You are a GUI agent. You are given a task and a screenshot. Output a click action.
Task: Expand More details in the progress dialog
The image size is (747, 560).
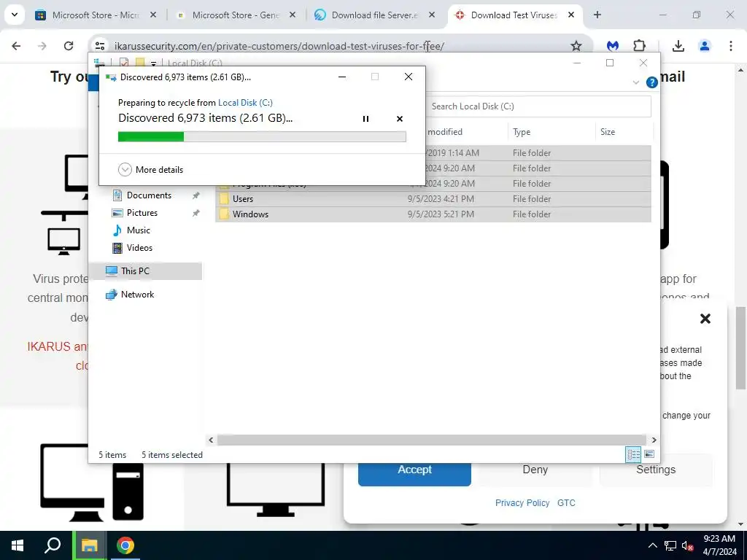[150, 169]
